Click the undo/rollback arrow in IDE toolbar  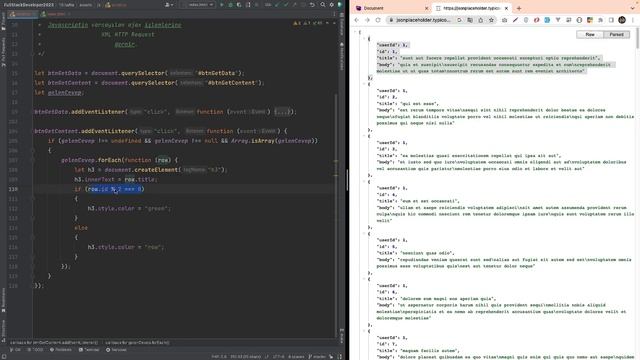point(312,5)
